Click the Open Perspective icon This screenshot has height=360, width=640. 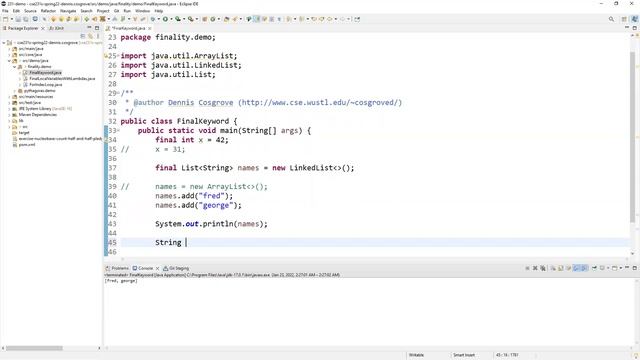pyautogui.click(x=624, y=19)
